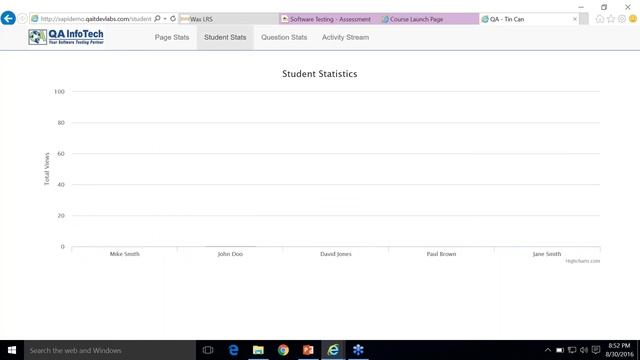Launch Microsoft Edge from taskbar
Image resolution: width=640 pixels, height=360 pixels.
coord(233,350)
